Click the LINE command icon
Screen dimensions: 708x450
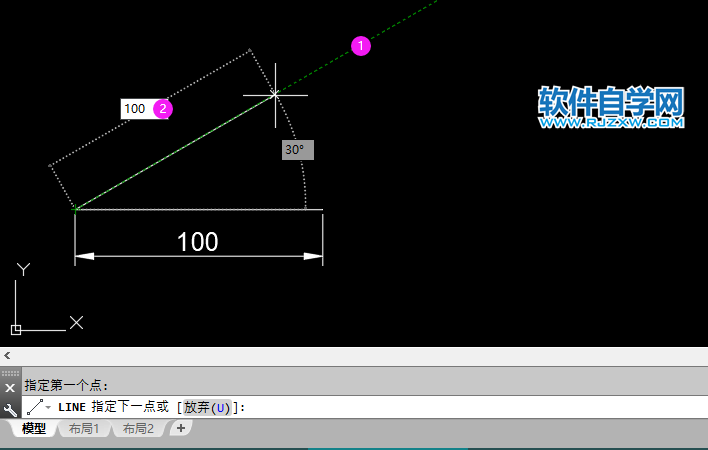(x=35, y=407)
